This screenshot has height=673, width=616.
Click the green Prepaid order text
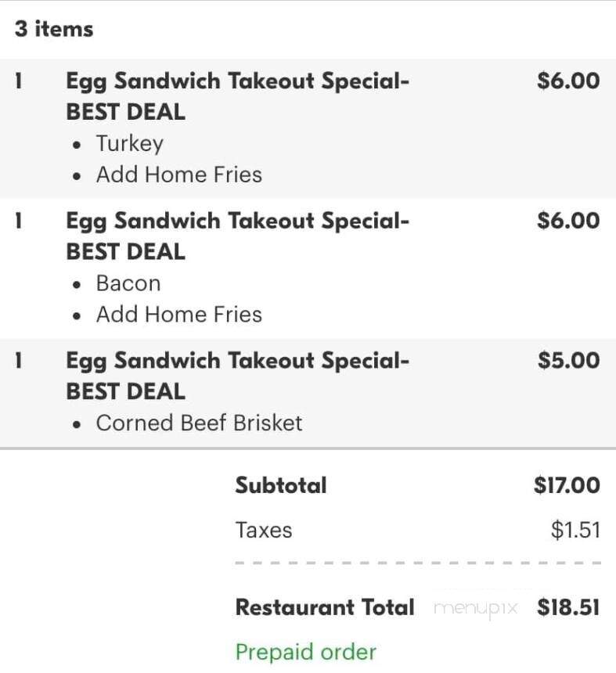(305, 652)
